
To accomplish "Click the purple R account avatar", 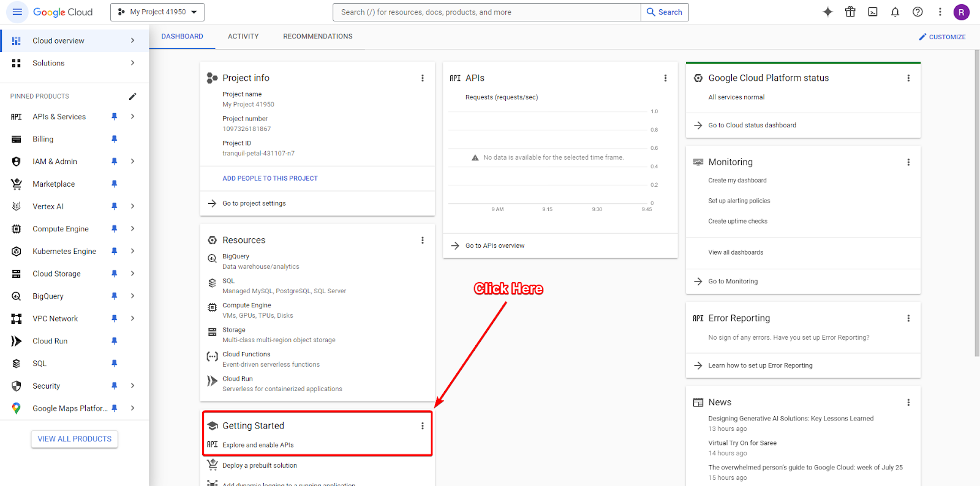I will (961, 12).
